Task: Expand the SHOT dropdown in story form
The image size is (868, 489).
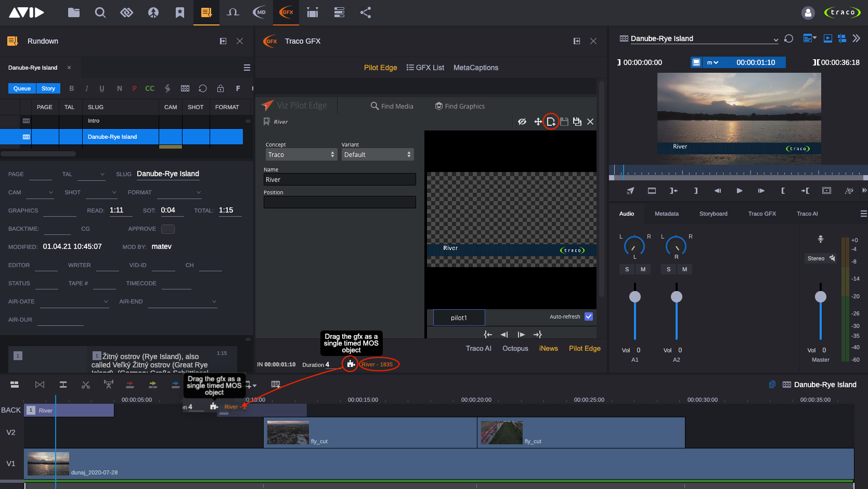Action: click(x=114, y=193)
